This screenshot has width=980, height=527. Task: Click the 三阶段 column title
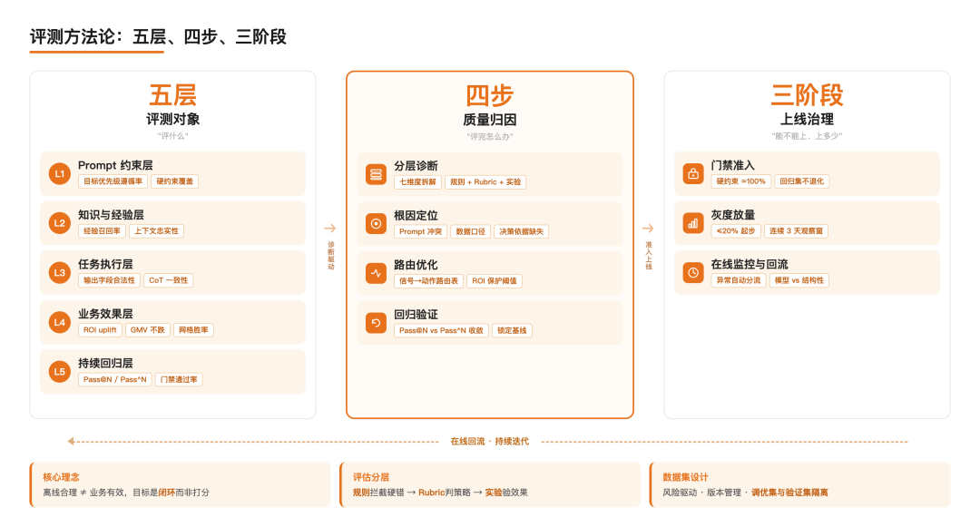coord(807,95)
